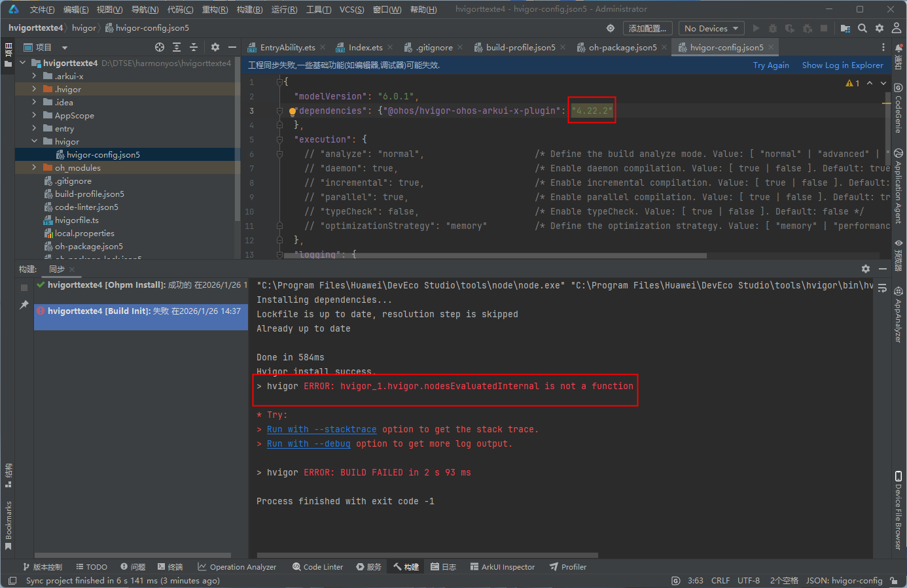Toggle pin tab icon in the build panel
This screenshot has height=588, width=907.
coord(24,305)
